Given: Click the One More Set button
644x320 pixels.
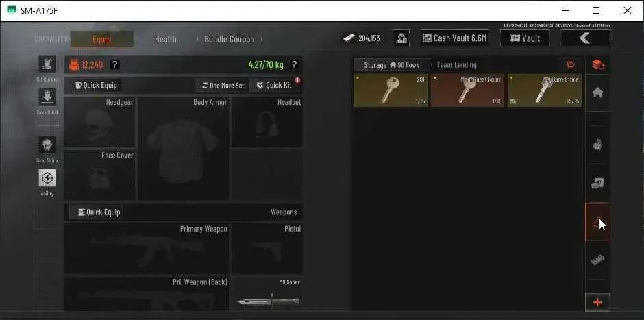Looking at the screenshot, I should (223, 86).
